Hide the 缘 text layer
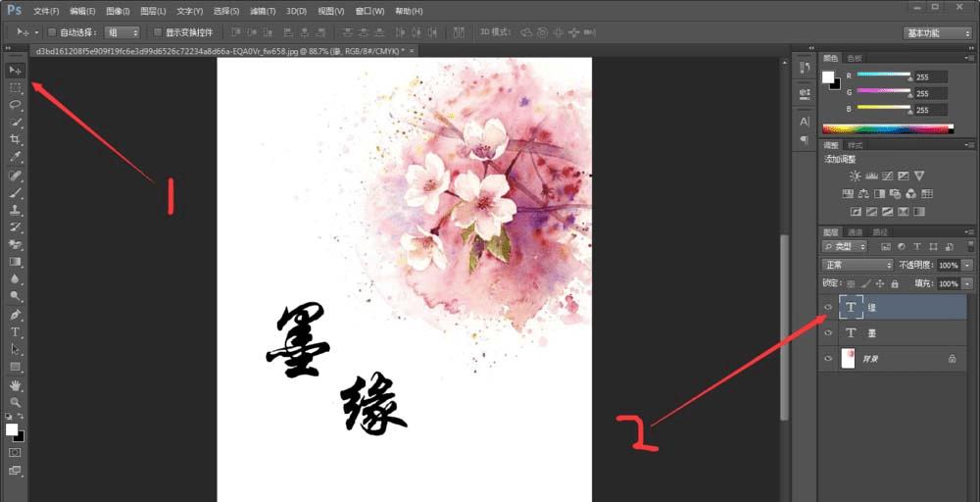The image size is (980, 502). [828, 307]
